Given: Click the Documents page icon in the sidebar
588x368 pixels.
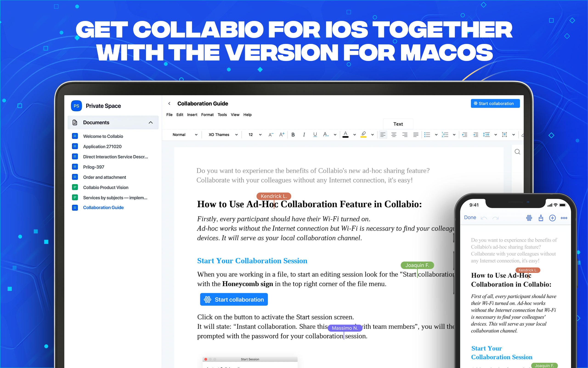Looking at the screenshot, I should click(75, 122).
